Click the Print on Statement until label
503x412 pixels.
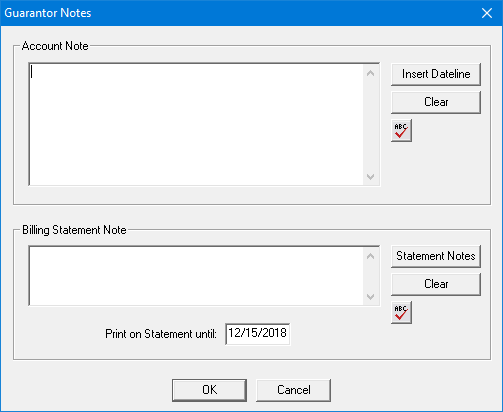[x=161, y=334]
